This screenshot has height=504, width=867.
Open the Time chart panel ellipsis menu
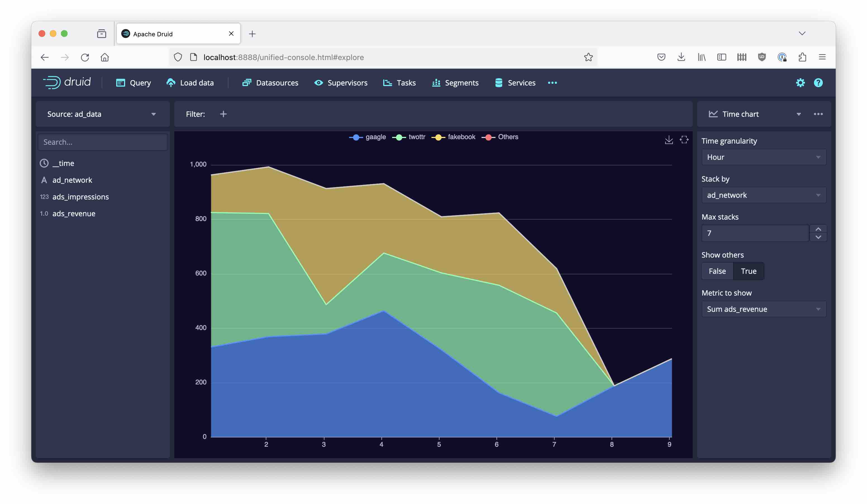(x=818, y=114)
